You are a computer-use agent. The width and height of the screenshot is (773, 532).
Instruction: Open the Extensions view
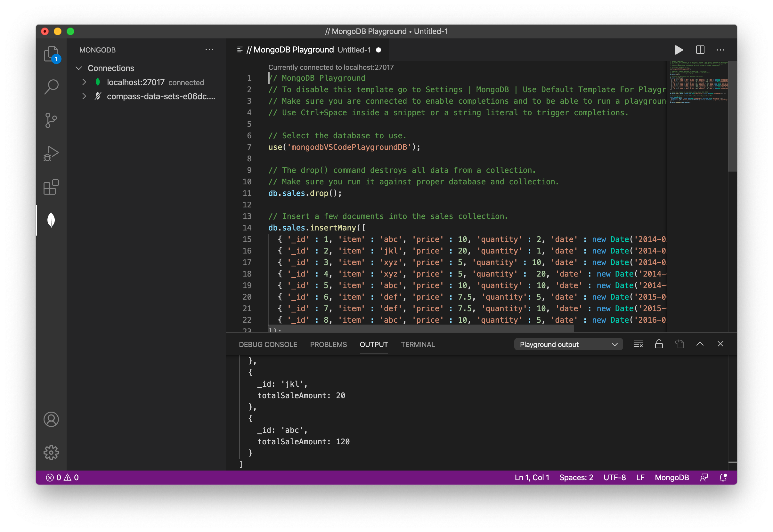pyautogui.click(x=51, y=187)
